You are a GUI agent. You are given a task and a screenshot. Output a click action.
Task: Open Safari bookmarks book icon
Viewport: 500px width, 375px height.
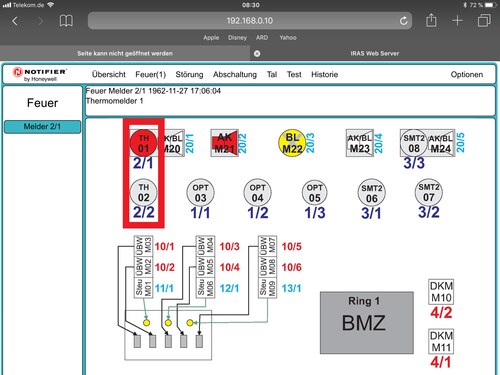tap(66, 21)
